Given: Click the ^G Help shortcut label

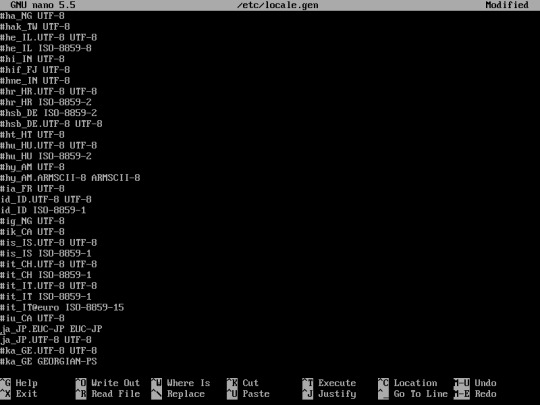Looking at the screenshot, I should (19, 383).
